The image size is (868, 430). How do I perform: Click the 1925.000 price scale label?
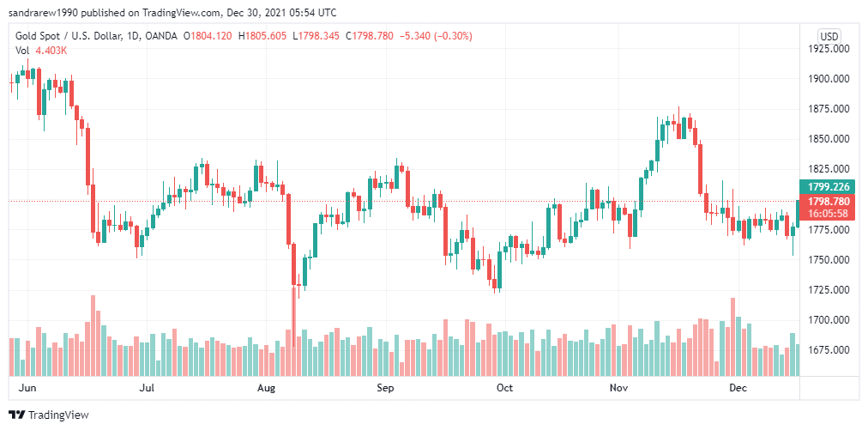tap(827, 49)
